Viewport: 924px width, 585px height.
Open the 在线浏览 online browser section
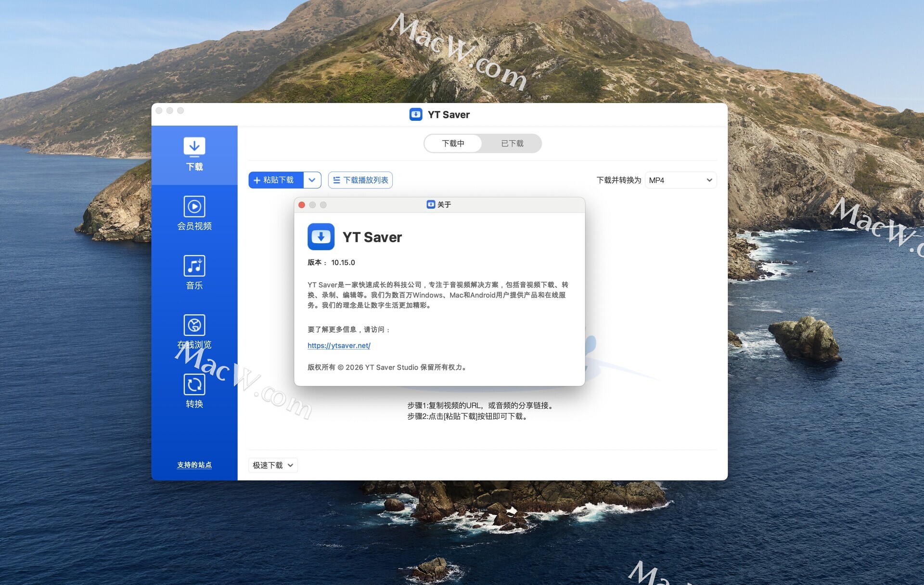[x=194, y=332]
